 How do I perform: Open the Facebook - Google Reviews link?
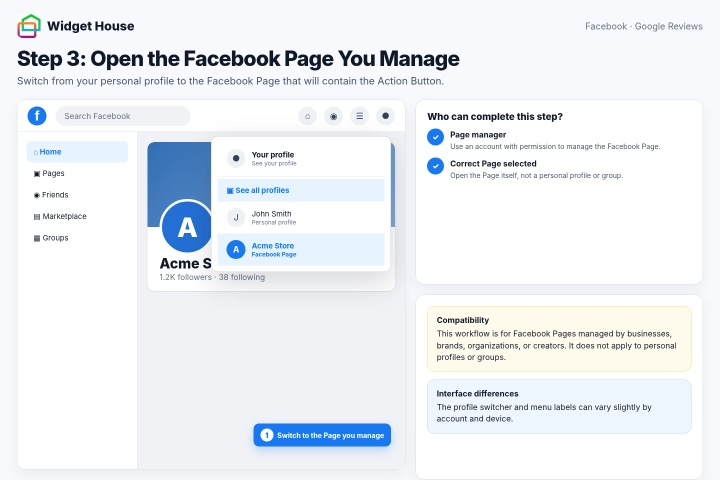tap(644, 26)
